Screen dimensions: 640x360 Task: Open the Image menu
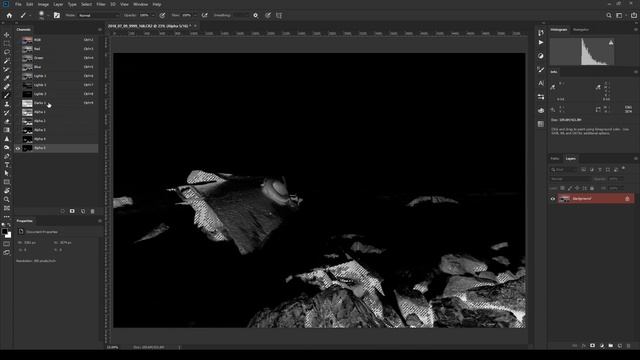pyautogui.click(x=43, y=4)
